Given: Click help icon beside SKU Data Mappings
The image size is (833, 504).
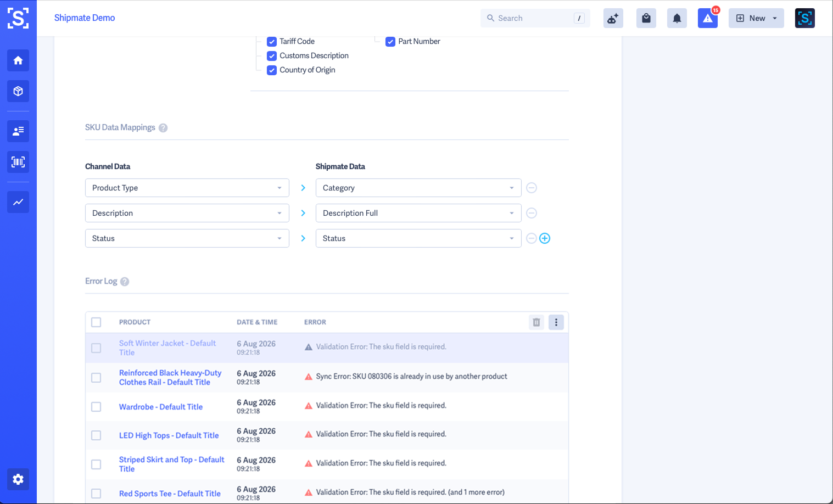Looking at the screenshot, I should 163,128.
